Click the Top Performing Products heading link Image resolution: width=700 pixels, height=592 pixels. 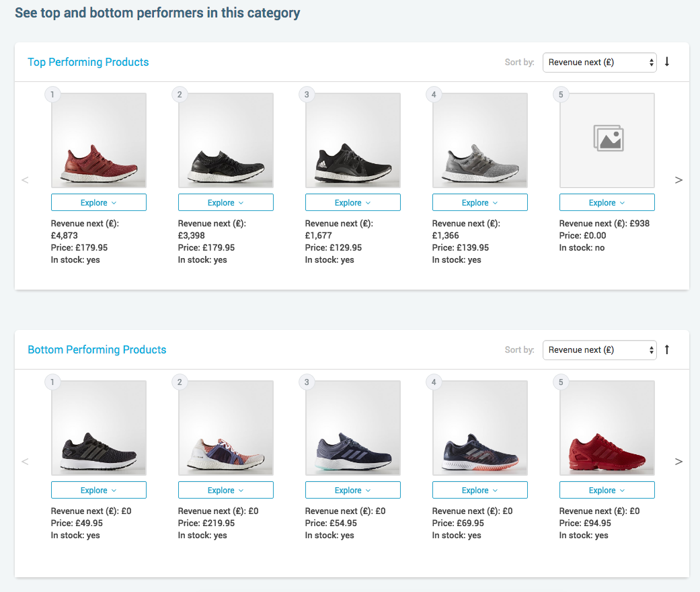point(88,62)
